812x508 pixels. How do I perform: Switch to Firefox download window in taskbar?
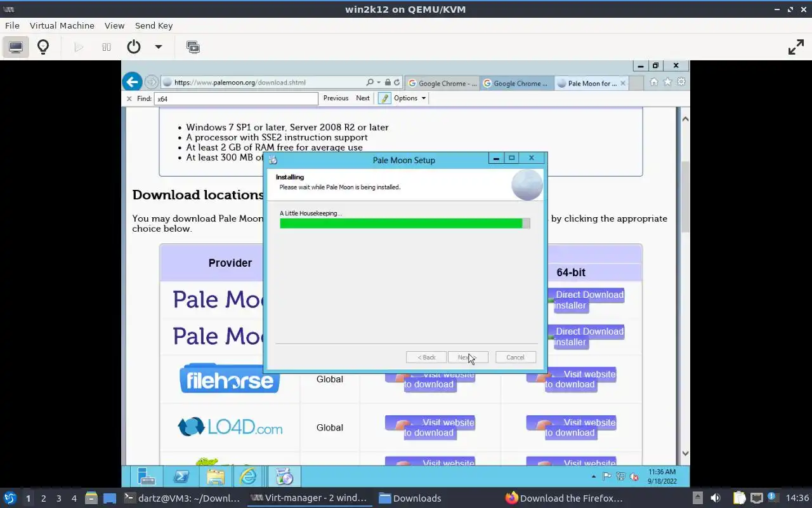[565, 498]
